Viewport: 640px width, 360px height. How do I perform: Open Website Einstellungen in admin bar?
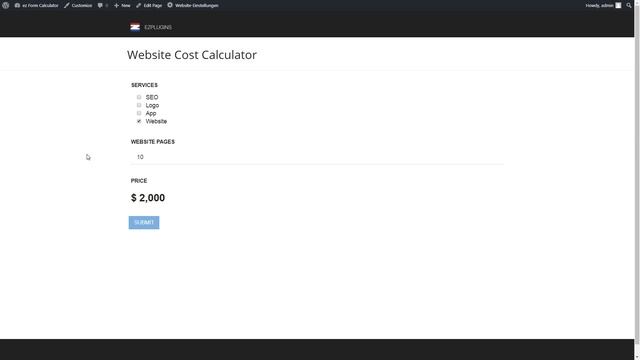click(x=193, y=5)
